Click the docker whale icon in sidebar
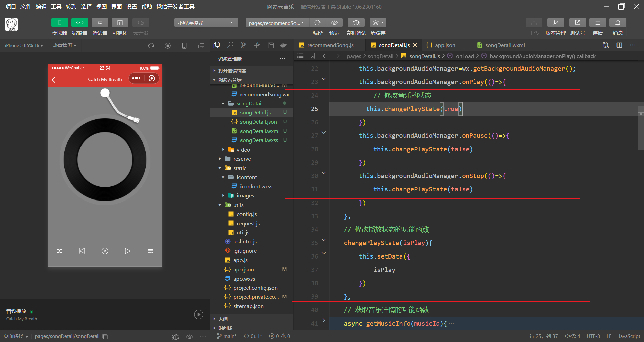Image resolution: width=644 pixels, height=342 pixels. [x=284, y=45]
